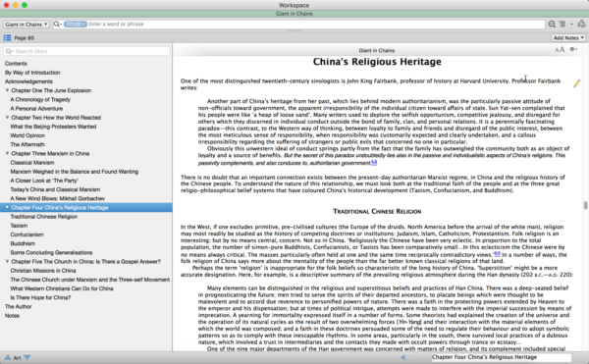Image resolution: width=589 pixels, height=364 pixels.
Task: Toggle the table of contents list icon
Action: 7,38
